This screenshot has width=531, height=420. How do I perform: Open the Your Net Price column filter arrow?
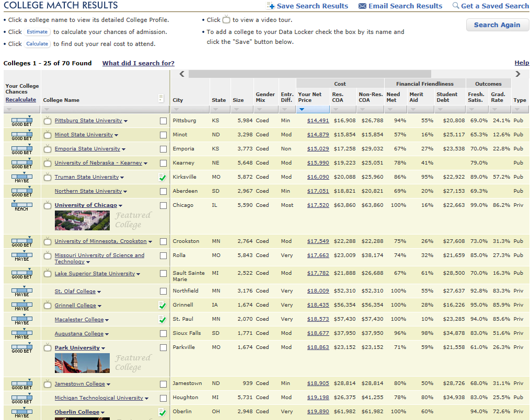(x=302, y=109)
